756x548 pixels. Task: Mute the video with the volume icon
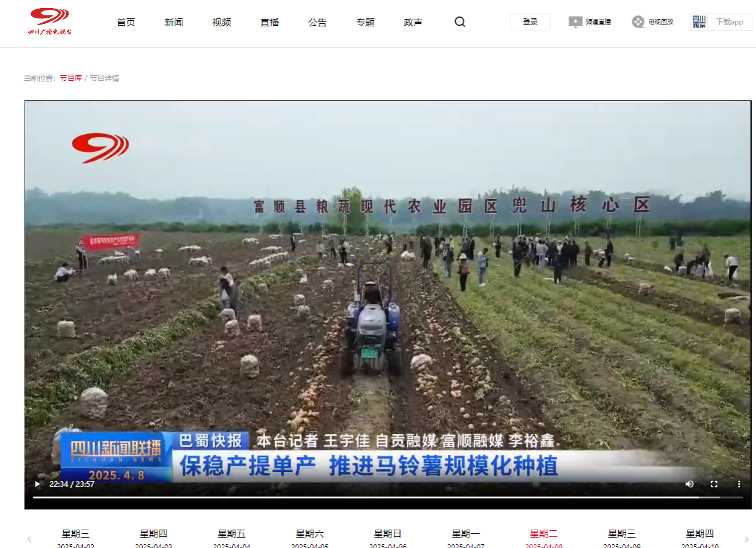click(x=689, y=484)
